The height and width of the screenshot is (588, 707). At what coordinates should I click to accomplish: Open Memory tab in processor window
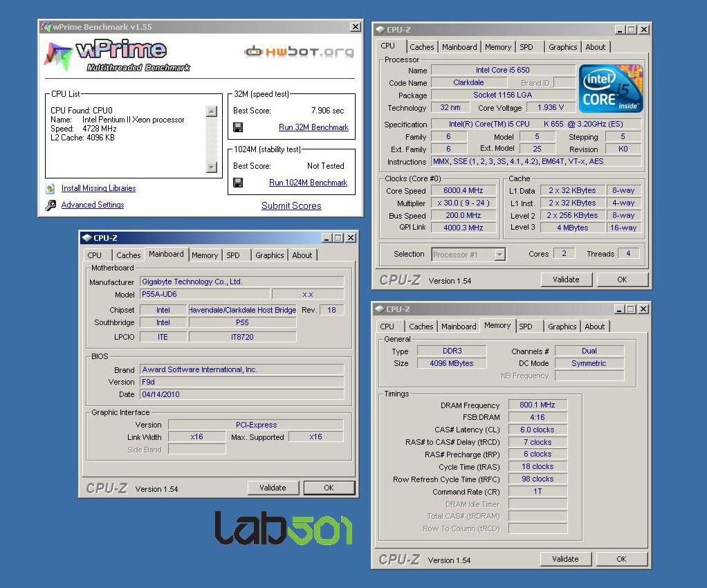498,47
